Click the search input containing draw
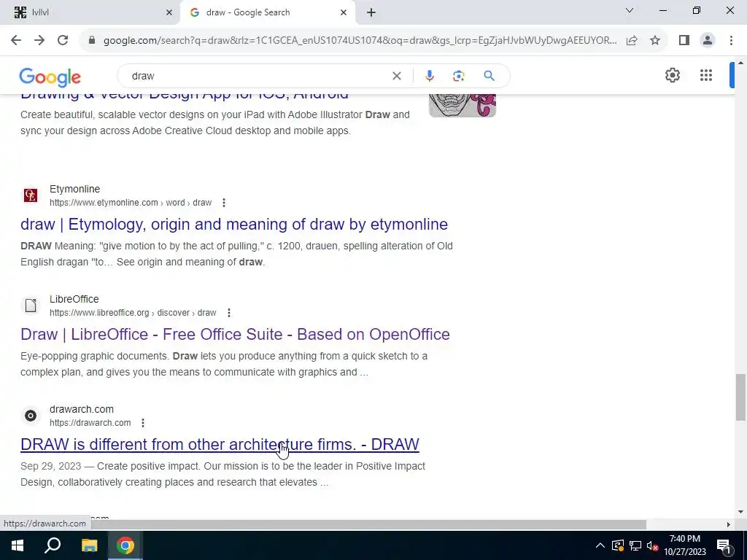 [x=258, y=76]
